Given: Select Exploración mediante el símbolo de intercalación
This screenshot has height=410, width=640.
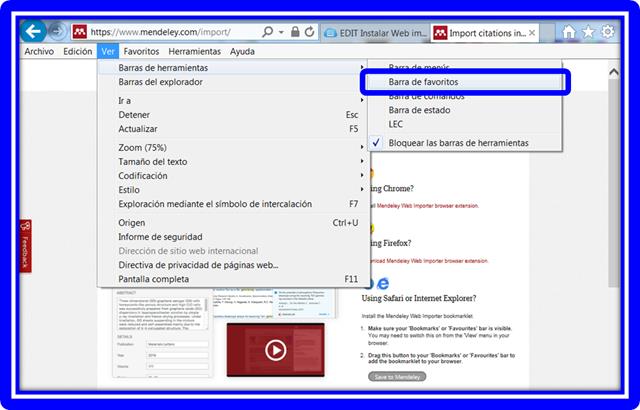Looking at the screenshot, I should (233, 204).
